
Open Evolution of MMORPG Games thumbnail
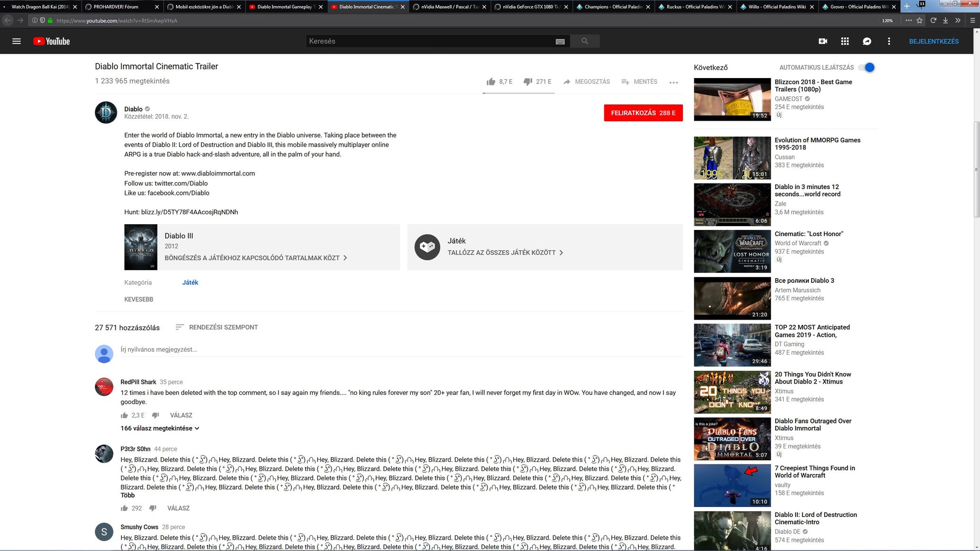point(732,158)
